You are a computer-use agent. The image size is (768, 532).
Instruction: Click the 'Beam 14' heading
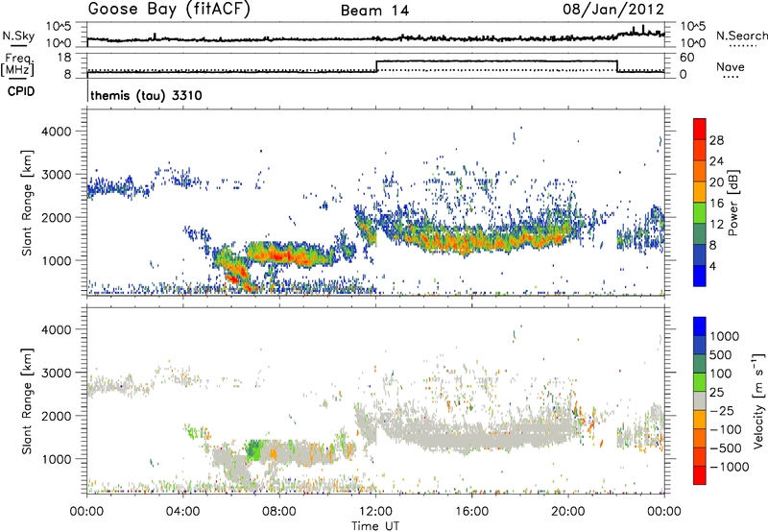tap(374, 11)
